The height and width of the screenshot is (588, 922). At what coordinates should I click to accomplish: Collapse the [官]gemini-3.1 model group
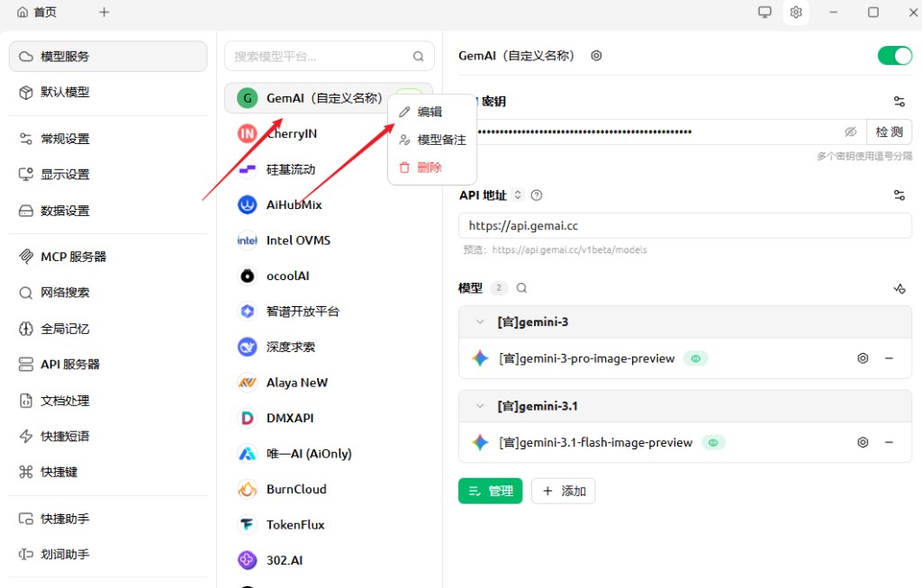click(x=478, y=406)
